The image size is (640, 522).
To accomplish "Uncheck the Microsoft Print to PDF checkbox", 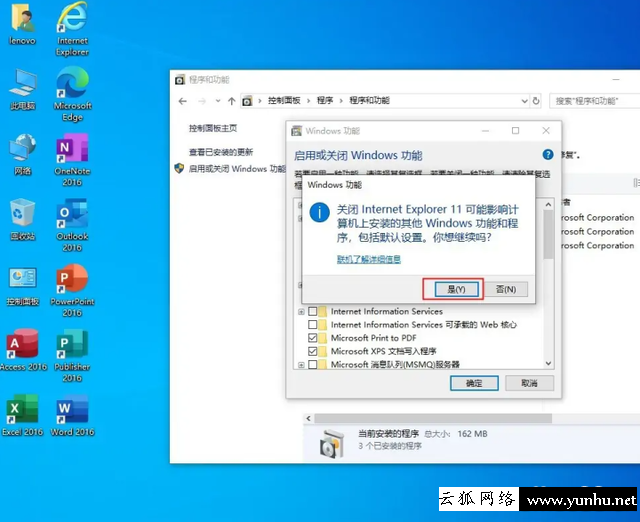I will [313, 338].
